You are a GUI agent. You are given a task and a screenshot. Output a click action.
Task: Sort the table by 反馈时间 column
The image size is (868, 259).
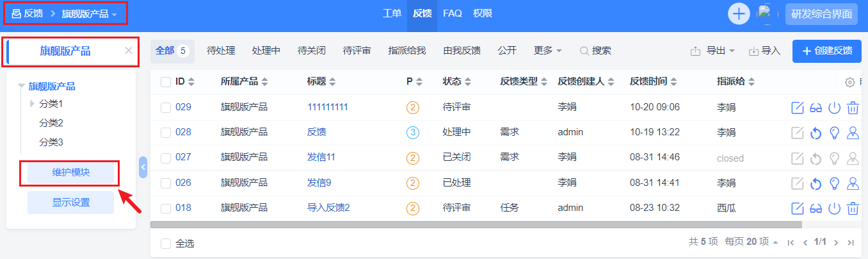pos(654,82)
